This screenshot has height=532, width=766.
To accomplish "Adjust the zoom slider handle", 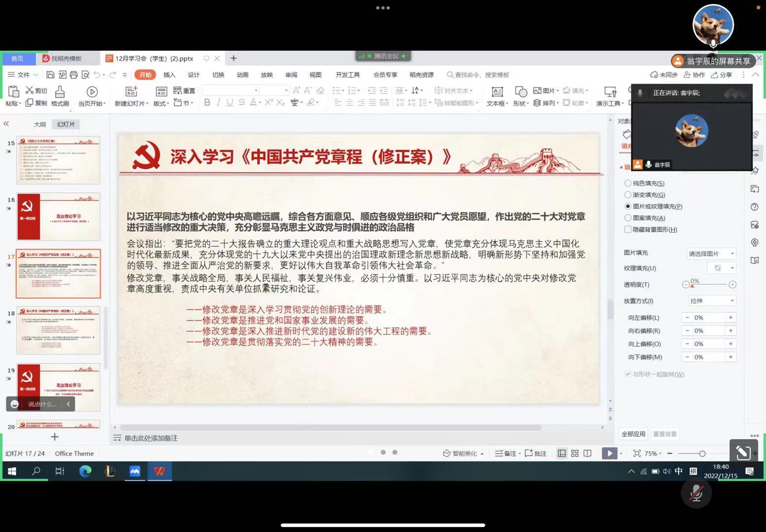I will click(702, 453).
